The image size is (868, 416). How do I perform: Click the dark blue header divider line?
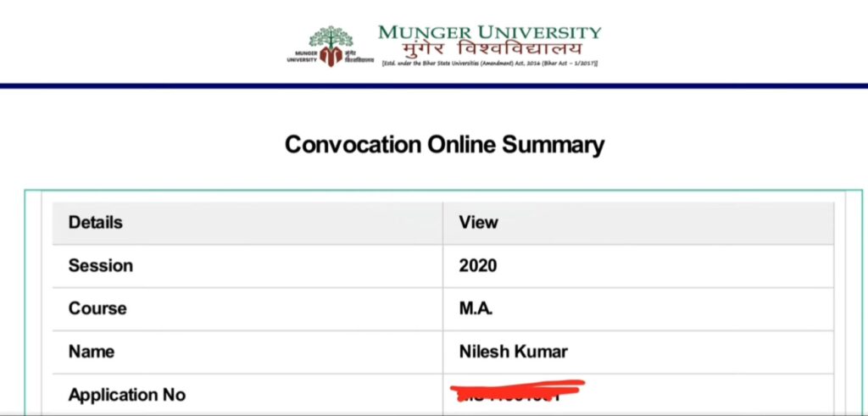point(434,86)
